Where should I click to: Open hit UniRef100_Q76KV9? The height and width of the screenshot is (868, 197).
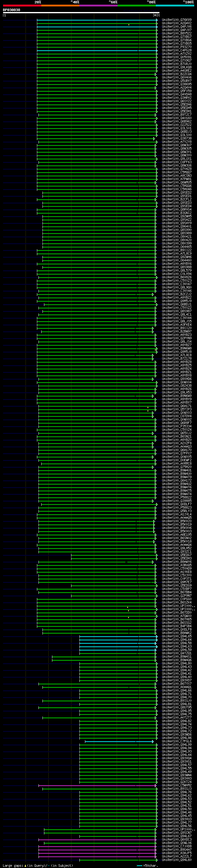pyautogui.click(x=177, y=20)
